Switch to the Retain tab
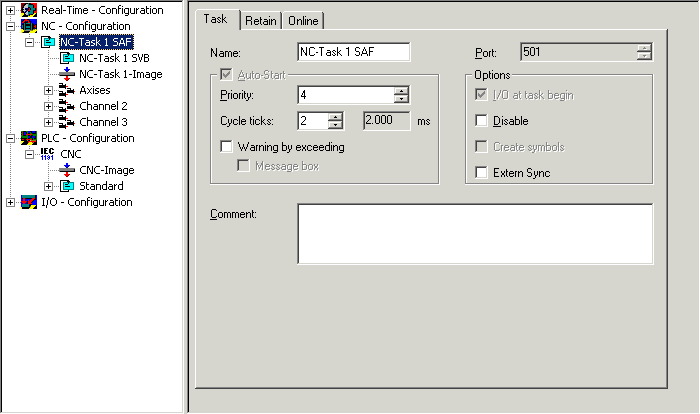The width and height of the screenshot is (700, 414). [261, 21]
